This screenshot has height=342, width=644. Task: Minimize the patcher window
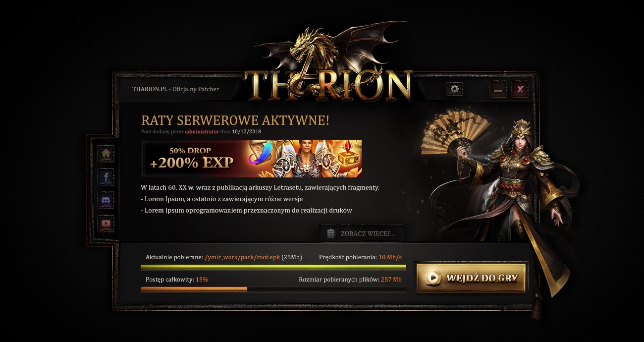[x=498, y=90]
